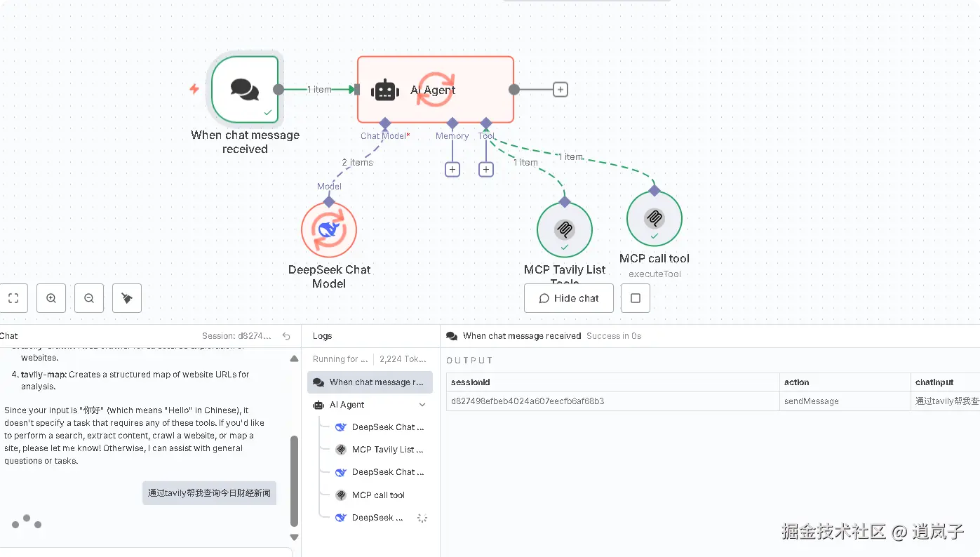The width and height of the screenshot is (980, 557).
Task: Click the chat scrollbar down arrow
Action: coord(294,537)
